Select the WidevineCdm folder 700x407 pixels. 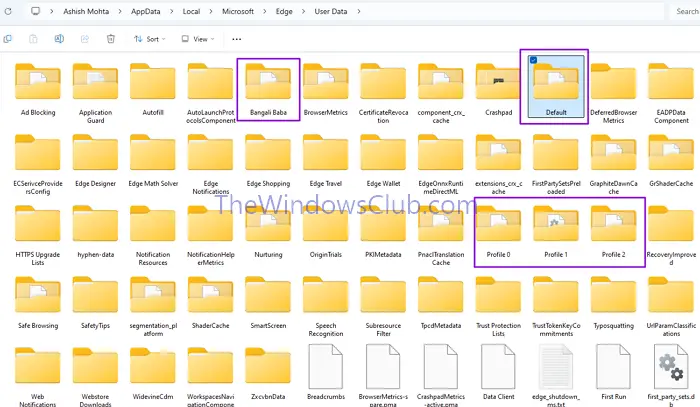pos(153,374)
